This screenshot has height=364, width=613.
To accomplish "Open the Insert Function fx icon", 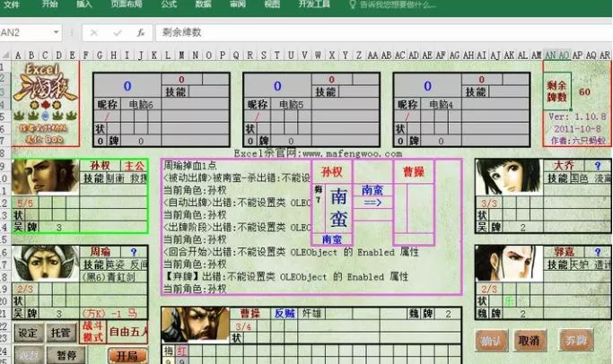I will tap(141, 33).
